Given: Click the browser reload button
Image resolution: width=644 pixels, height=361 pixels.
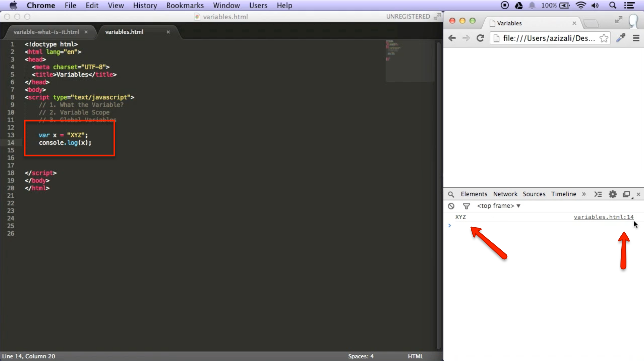Looking at the screenshot, I should [x=480, y=38].
